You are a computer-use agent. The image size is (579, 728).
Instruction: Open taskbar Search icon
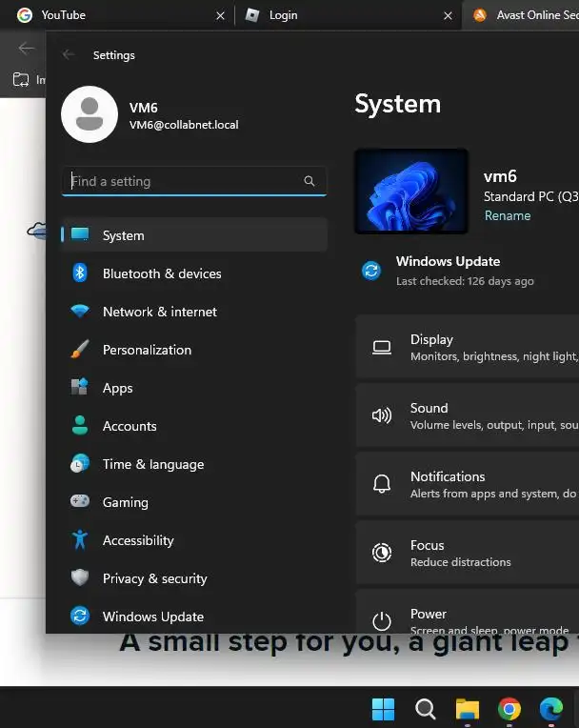(x=425, y=709)
